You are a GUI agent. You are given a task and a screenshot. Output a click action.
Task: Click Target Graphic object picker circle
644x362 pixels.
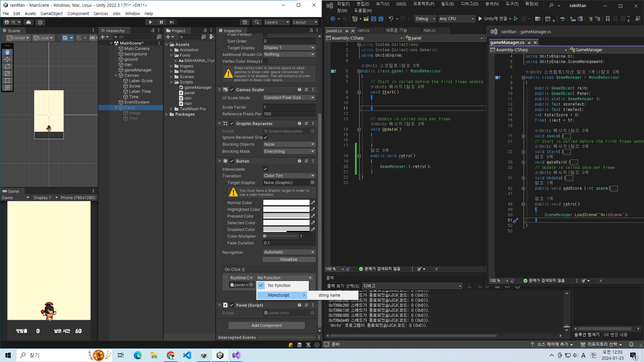(x=313, y=183)
